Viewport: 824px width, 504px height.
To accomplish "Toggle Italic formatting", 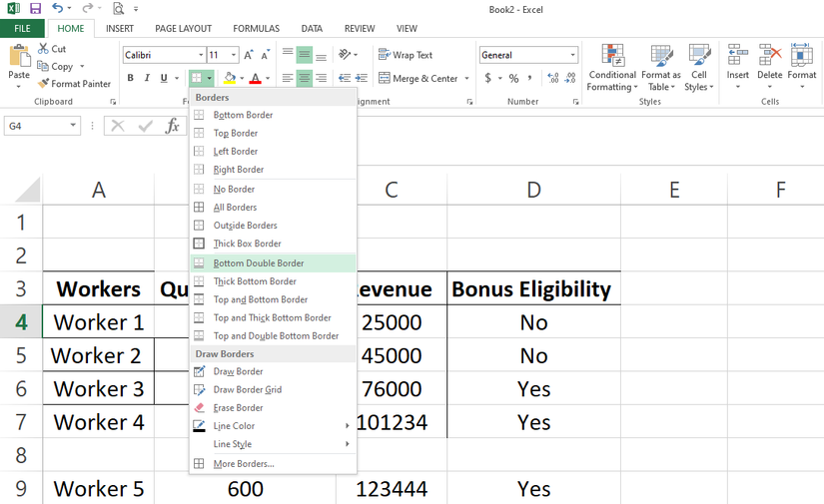I will 147,78.
